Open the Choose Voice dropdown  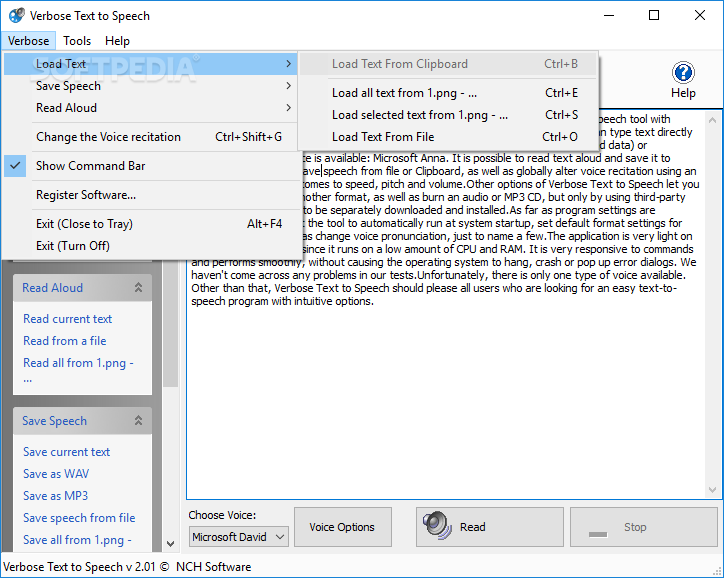238,537
